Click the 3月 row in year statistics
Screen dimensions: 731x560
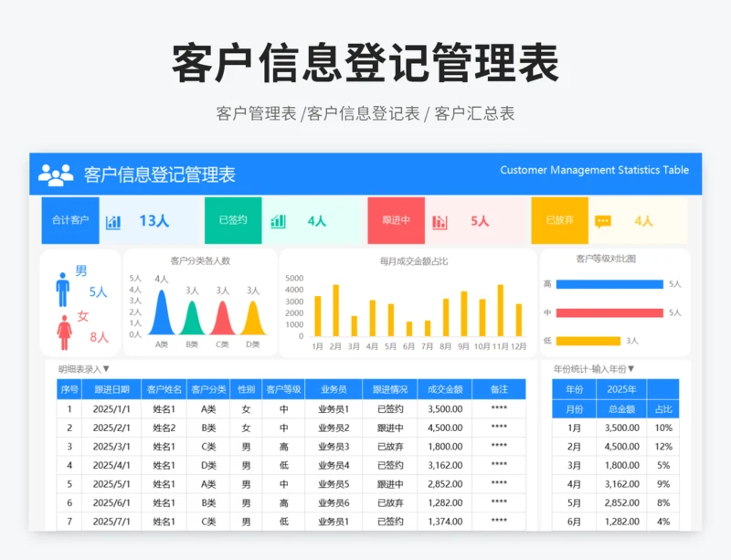click(x=615, y=465)
